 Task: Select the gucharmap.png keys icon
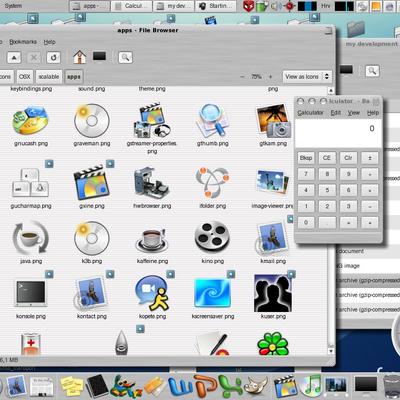tap(31, 183)
